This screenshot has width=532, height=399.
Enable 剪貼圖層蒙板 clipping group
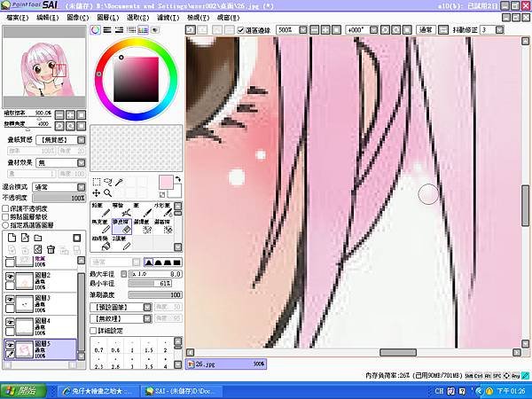(x=5, y=217)
